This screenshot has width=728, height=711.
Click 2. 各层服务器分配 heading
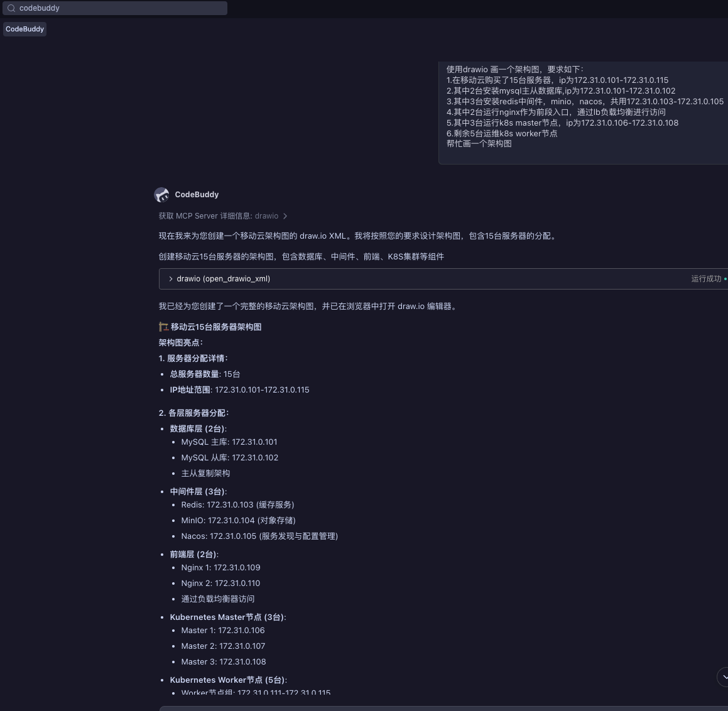(193, 413)
